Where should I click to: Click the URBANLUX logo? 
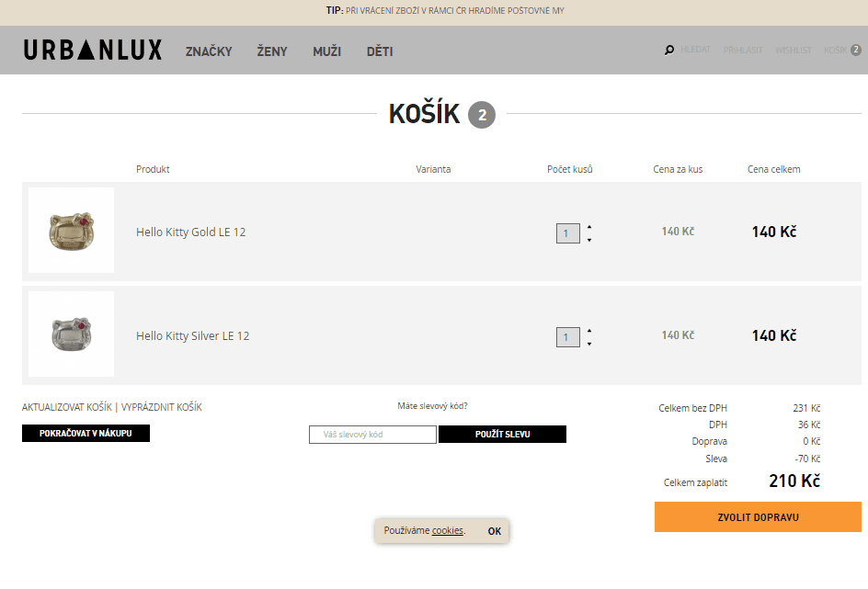(93, 50)
